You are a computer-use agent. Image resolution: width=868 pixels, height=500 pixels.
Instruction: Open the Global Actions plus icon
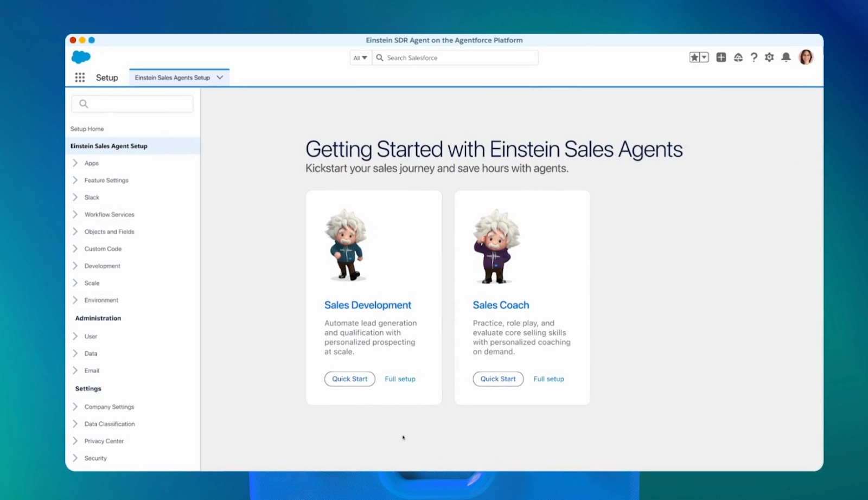(x=721, y=57)
